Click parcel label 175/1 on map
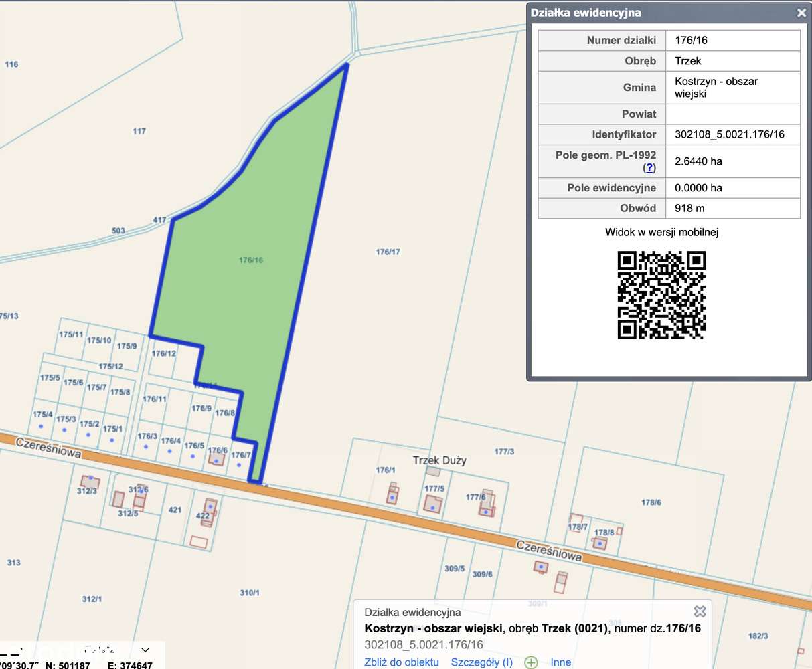 (112, 429)
